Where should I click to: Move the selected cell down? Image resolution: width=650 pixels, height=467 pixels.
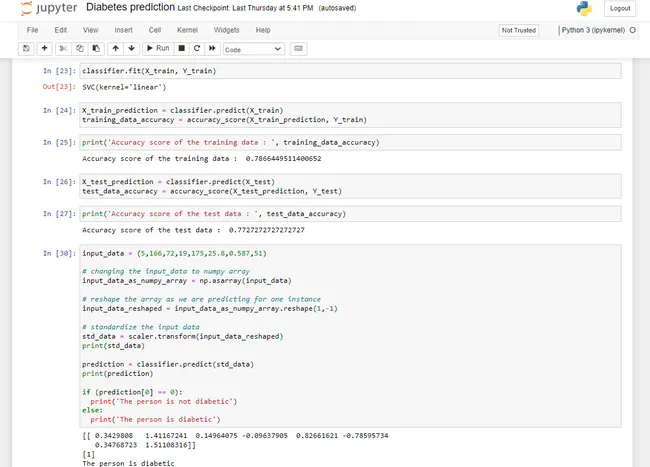coord(131,48)
